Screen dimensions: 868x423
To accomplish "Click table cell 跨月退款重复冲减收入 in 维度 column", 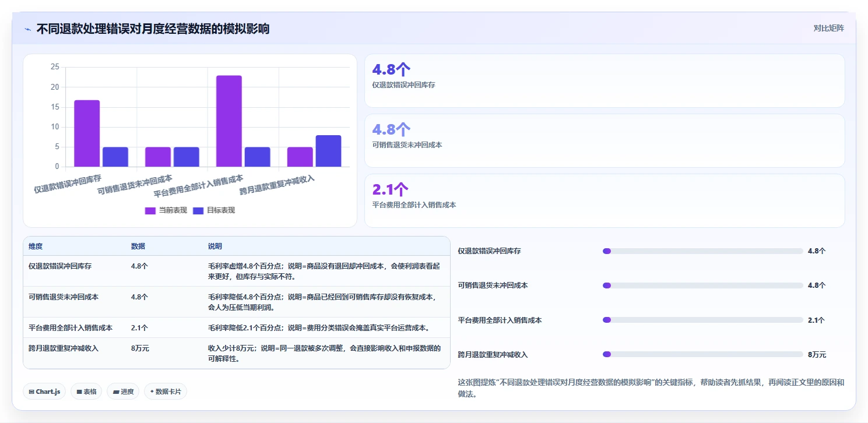I will pyautogui.click(x=64, y=348).
